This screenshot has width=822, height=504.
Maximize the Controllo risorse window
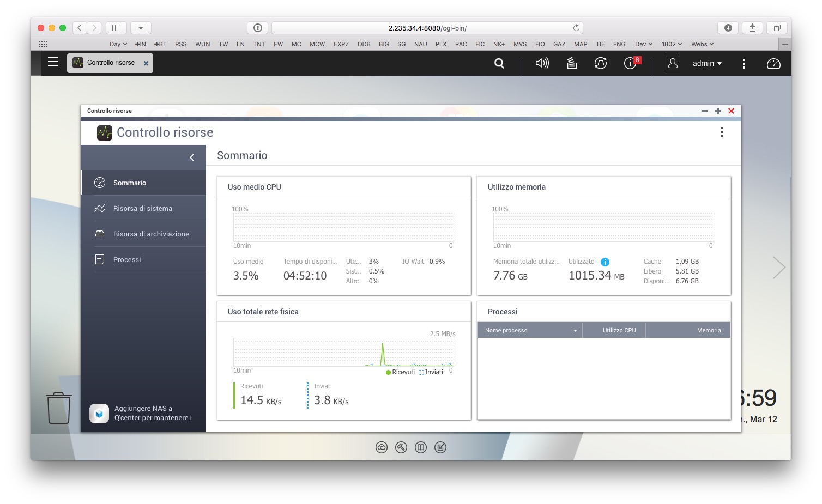click(718, 111)
